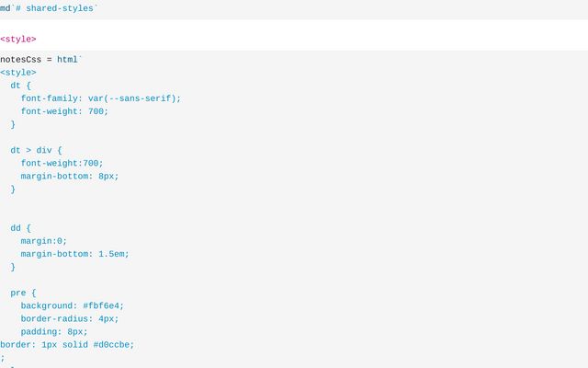Click the 'dt > div {' selector line
This screenshot has width=588, height=368.
37,150
